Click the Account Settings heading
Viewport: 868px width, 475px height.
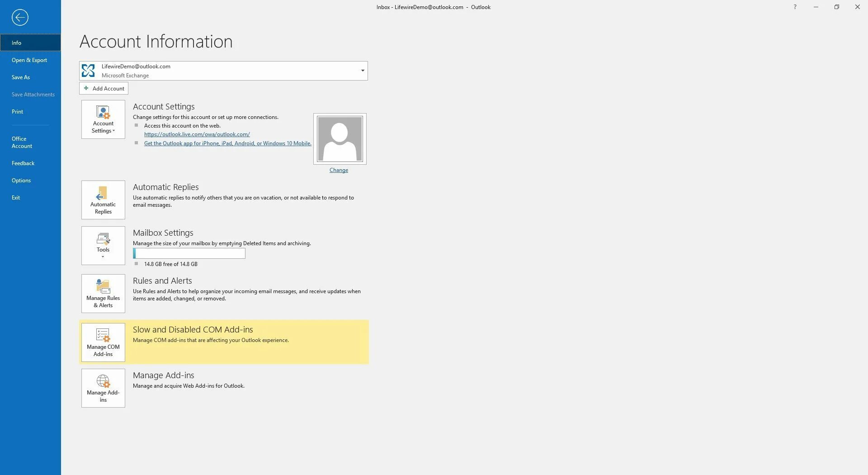164,107
